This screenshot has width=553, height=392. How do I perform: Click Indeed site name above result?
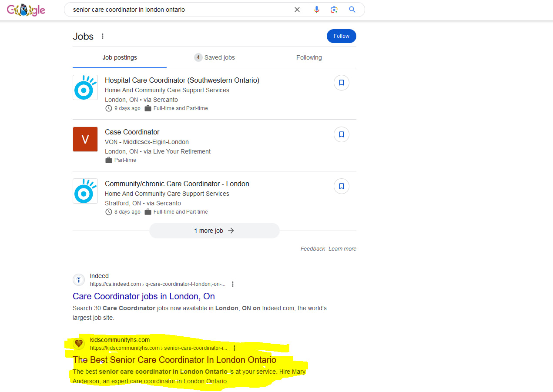99,276
